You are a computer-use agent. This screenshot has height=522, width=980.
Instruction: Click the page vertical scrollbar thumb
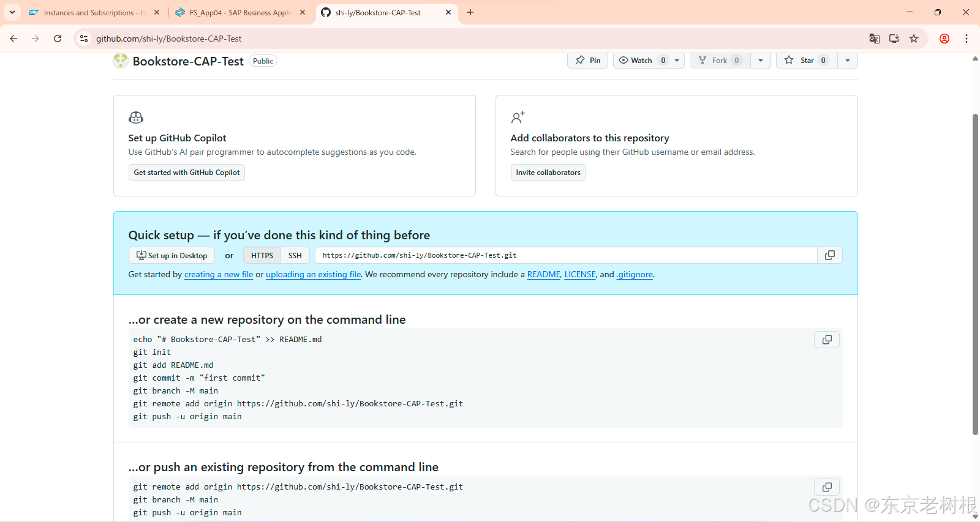[976, 274]
